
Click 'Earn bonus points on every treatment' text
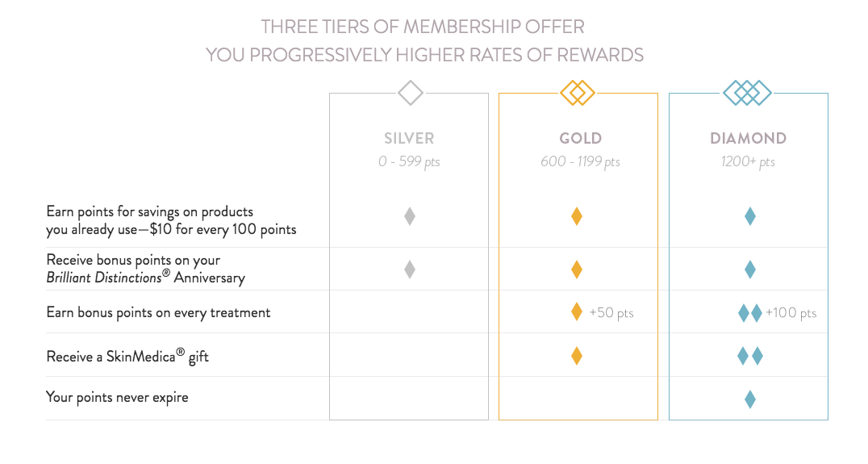click(x=158, y=313)
